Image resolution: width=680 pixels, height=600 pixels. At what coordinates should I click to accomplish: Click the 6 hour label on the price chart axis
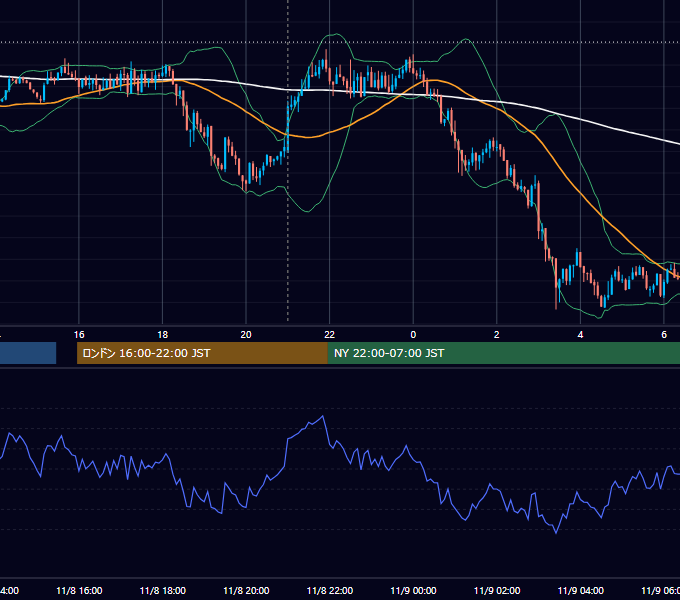[664, 335]
